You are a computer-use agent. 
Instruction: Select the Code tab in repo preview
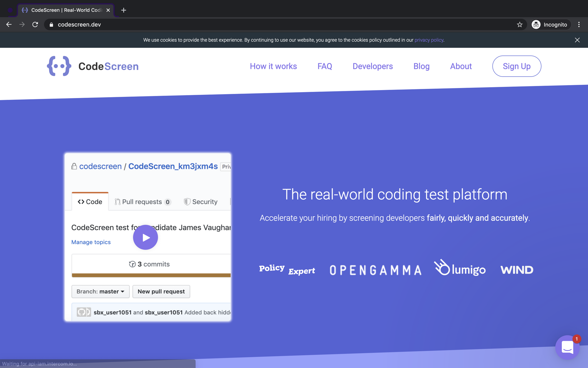click(x=90, y=202)
